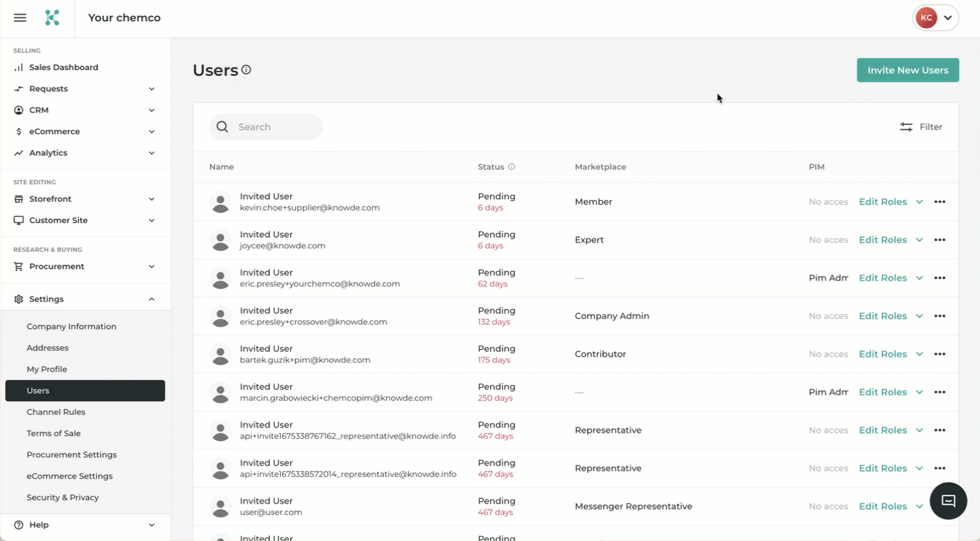Click the Analytics trend line icon
This screenshot has height=541, width=980.
19,153
